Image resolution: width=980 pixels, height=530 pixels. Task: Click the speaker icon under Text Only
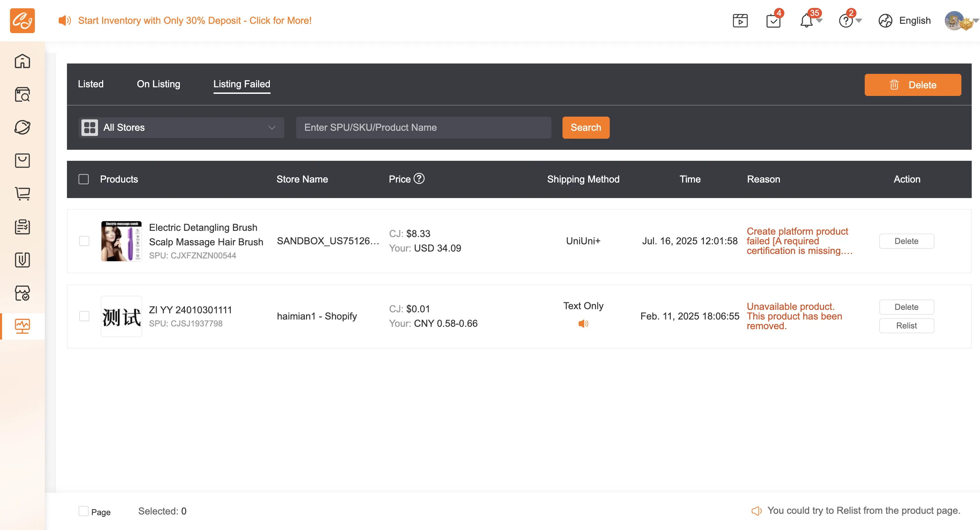(x=583, y=323)
